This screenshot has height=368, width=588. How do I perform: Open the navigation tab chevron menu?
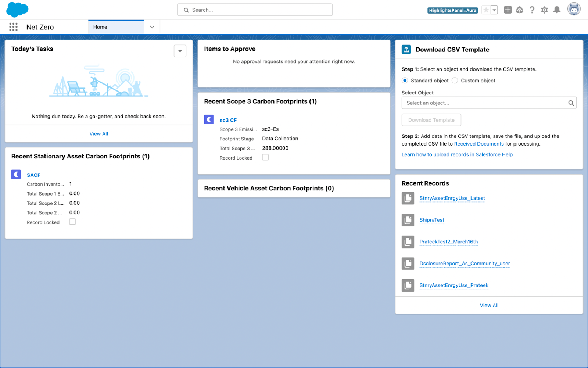coord(152,27)
